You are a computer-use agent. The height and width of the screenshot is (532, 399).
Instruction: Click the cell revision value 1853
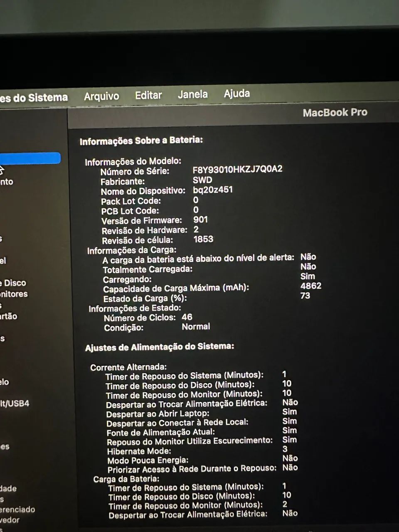203,239
